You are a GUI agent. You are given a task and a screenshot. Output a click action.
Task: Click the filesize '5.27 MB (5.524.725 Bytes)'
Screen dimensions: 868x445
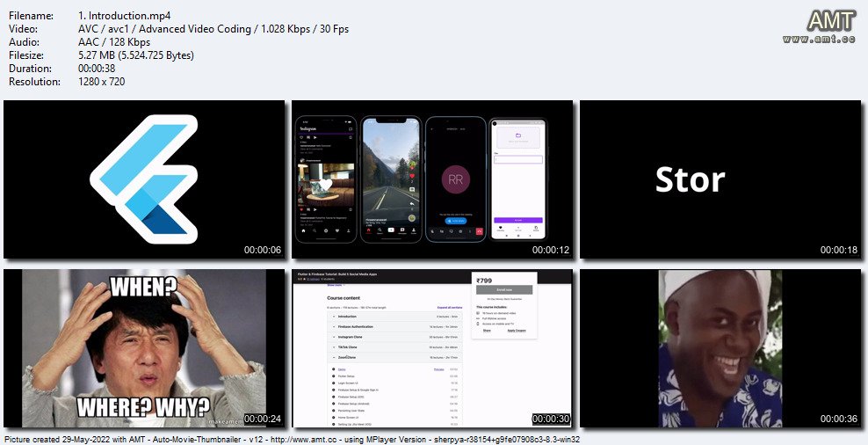(136, 55)
